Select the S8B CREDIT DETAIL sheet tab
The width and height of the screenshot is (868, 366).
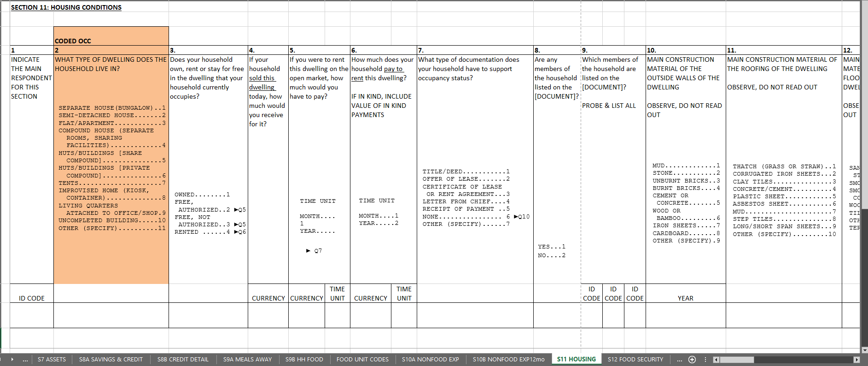183,360
